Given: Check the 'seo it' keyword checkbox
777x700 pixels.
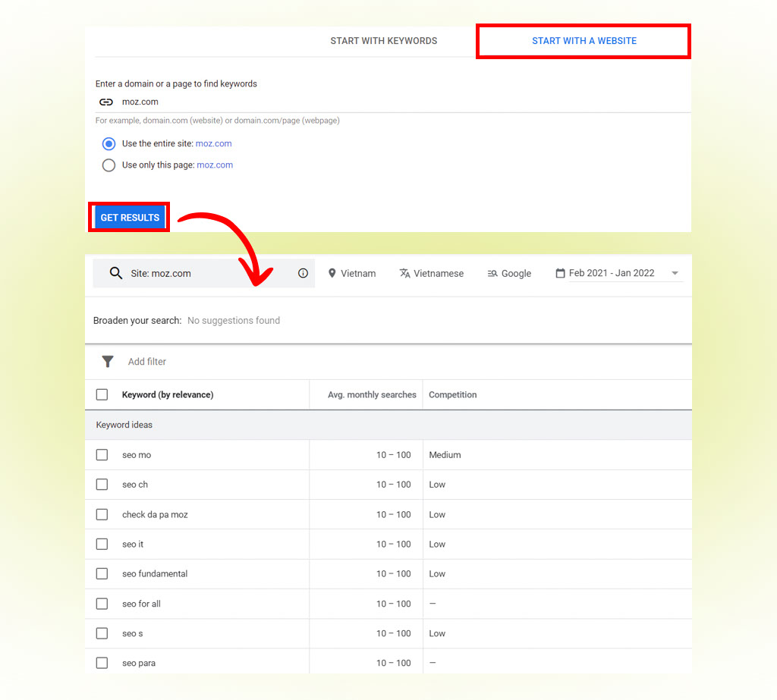Looking at the screenshot, I should [x=102, y=544].
